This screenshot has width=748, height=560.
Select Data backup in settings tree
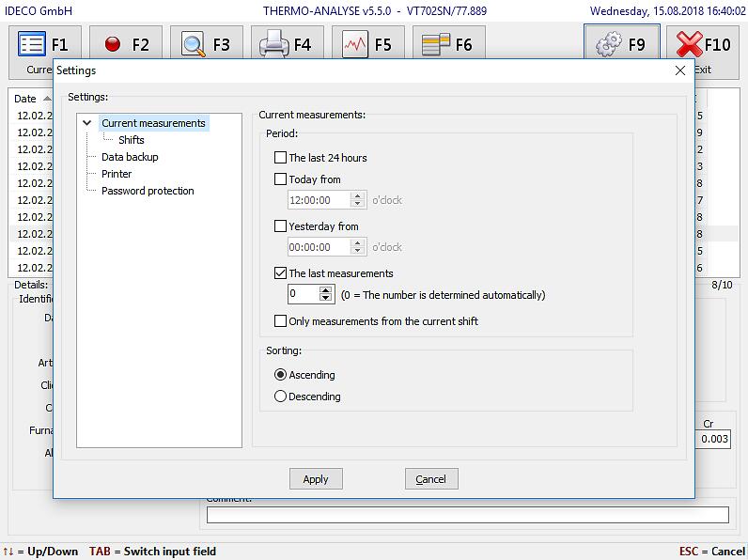point(130,157)
